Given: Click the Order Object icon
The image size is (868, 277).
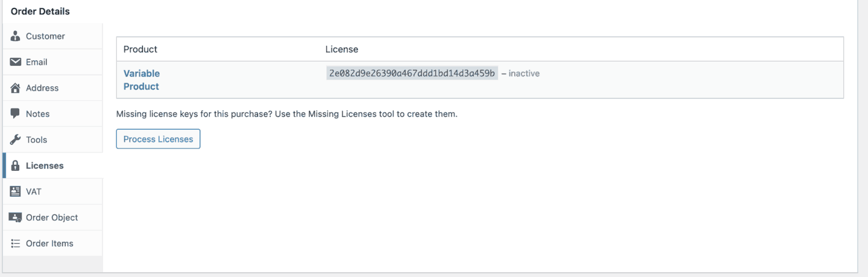Looking at the screenshot, I should tap(16, 217).
